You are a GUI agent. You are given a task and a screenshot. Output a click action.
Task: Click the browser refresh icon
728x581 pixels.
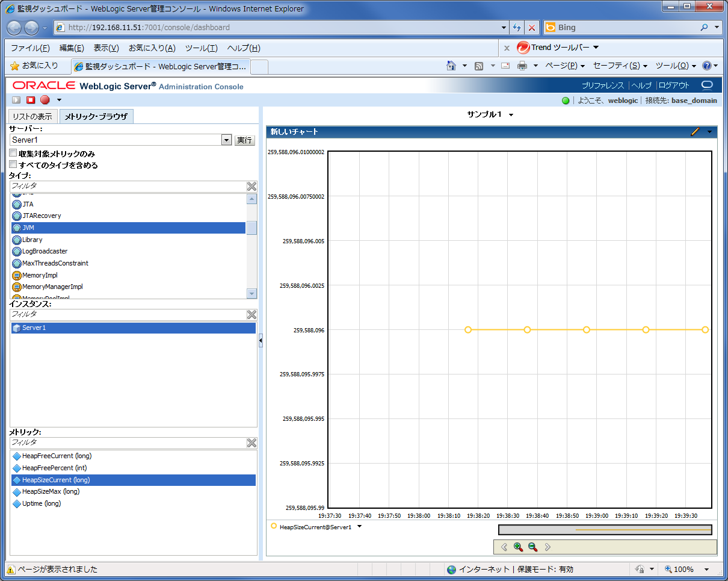point(517,28)
